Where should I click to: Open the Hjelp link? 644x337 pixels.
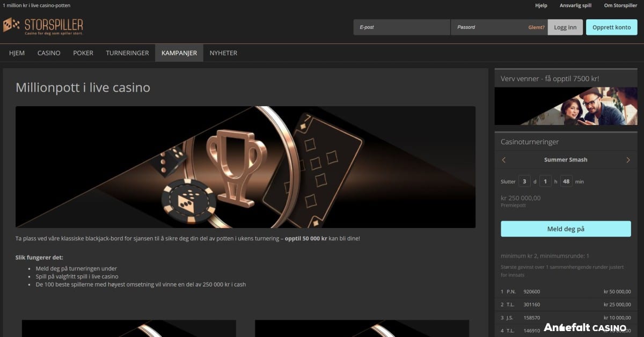pos(541,5)
